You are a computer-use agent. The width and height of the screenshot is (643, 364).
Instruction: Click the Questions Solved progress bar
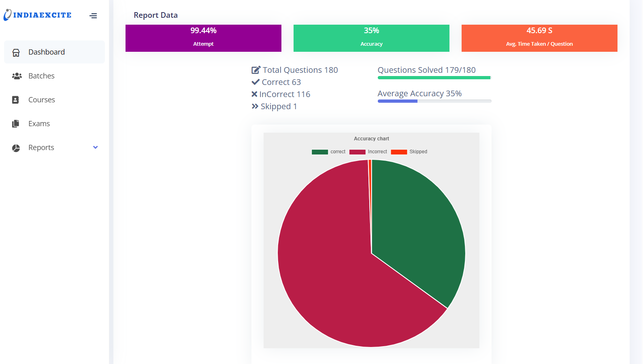pos(434,78)
